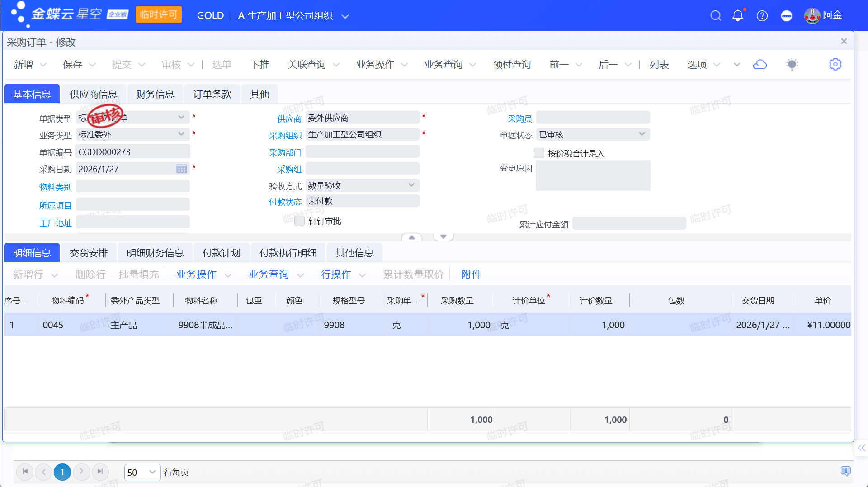The height and width of the screenshot is (487, 868).
Task: Click the light bulb icon in toolbar
Action: 792,65
